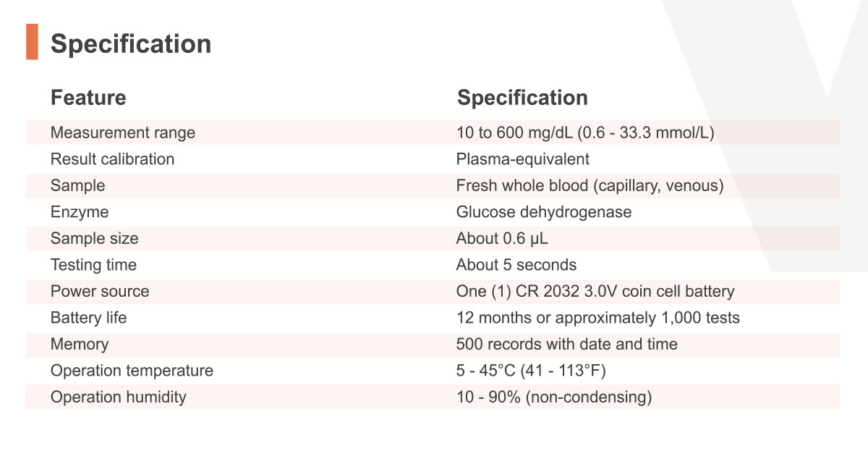Click the Glucose dehydrogenase text
The image size is (868, 459).
point(544,212)
